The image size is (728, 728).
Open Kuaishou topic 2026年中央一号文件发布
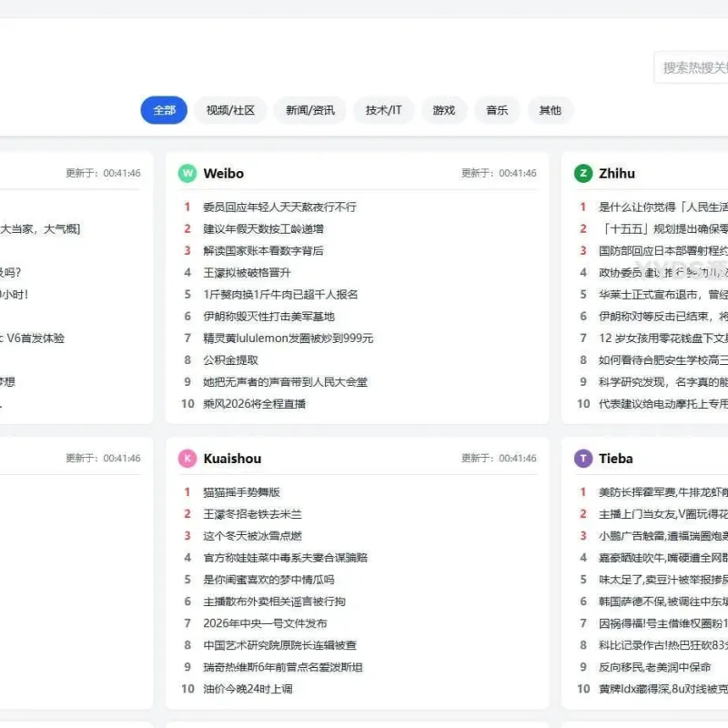(265, 623)
